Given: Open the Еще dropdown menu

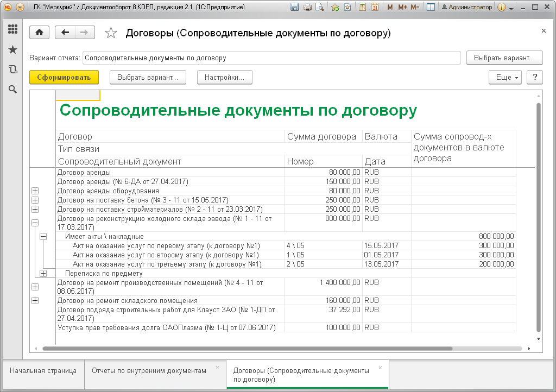Looking at the screenshot, I should [506, 77].
